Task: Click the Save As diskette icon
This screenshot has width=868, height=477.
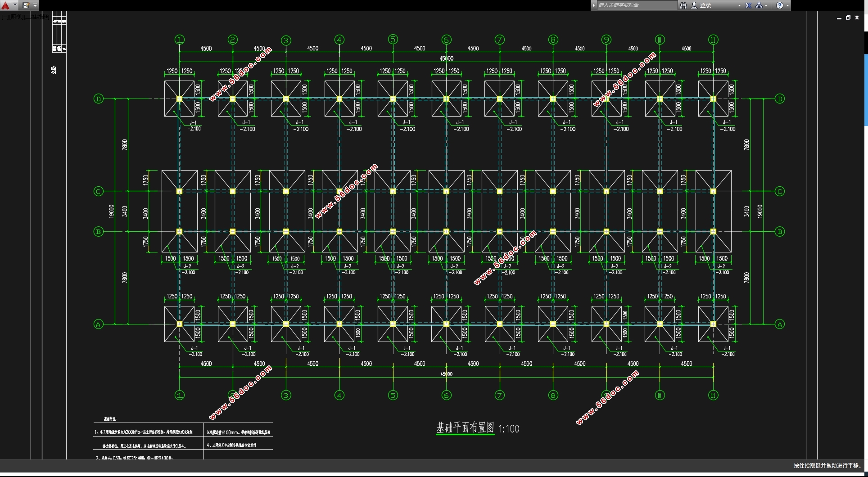Action: [26, 5]
